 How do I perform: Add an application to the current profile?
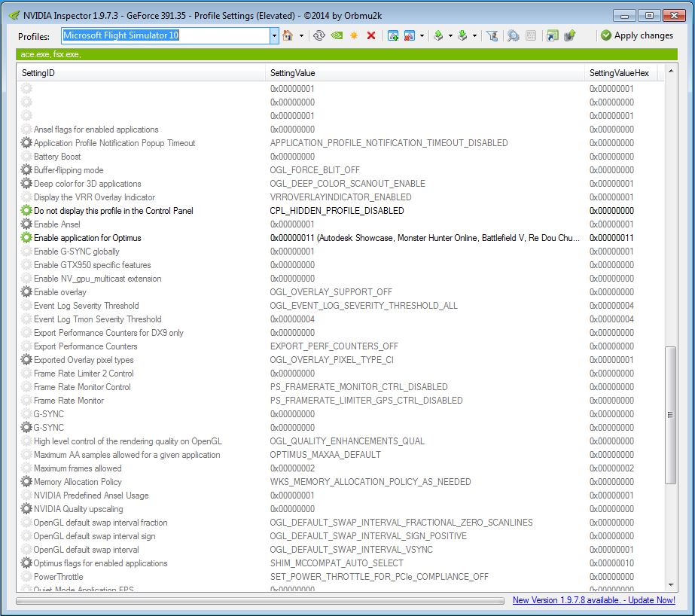coord(393,35)
